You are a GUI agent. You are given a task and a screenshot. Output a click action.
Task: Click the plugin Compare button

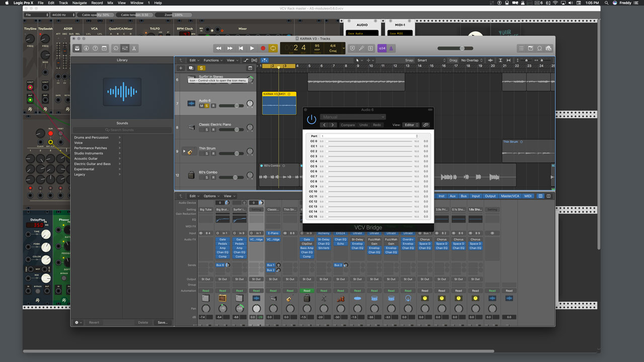pyautogui.click(x=348, y=125)
